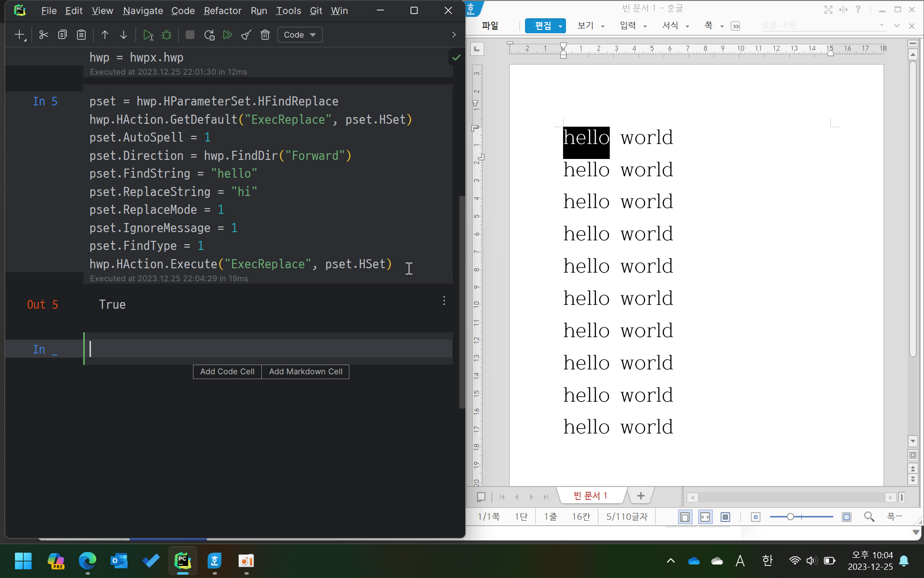
Task: Toggle fit-to-page view mode
Action: (725, 517)
